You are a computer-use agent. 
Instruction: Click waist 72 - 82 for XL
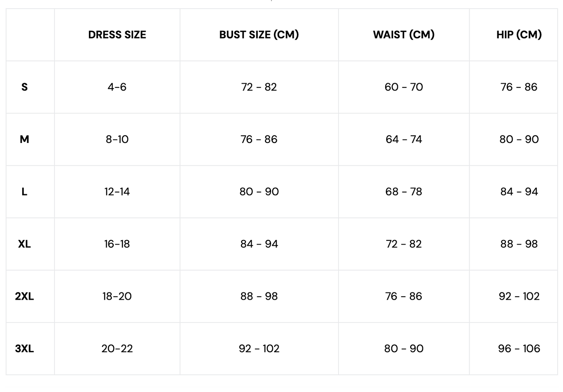403,244
